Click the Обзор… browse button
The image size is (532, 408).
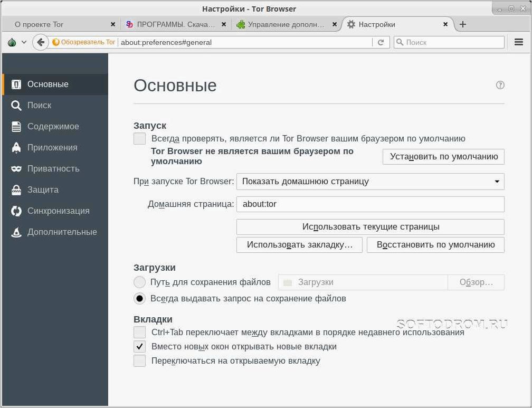click(476, 282)
